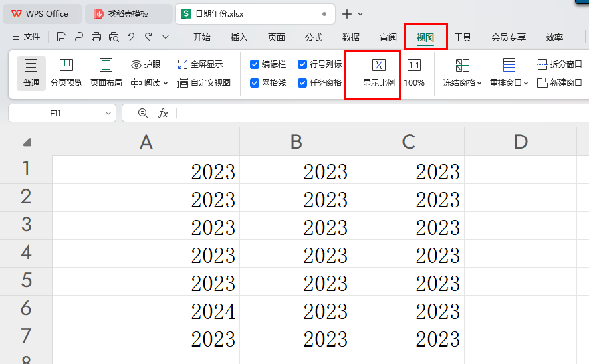Click 新建窗口 new window

[559, 83]
